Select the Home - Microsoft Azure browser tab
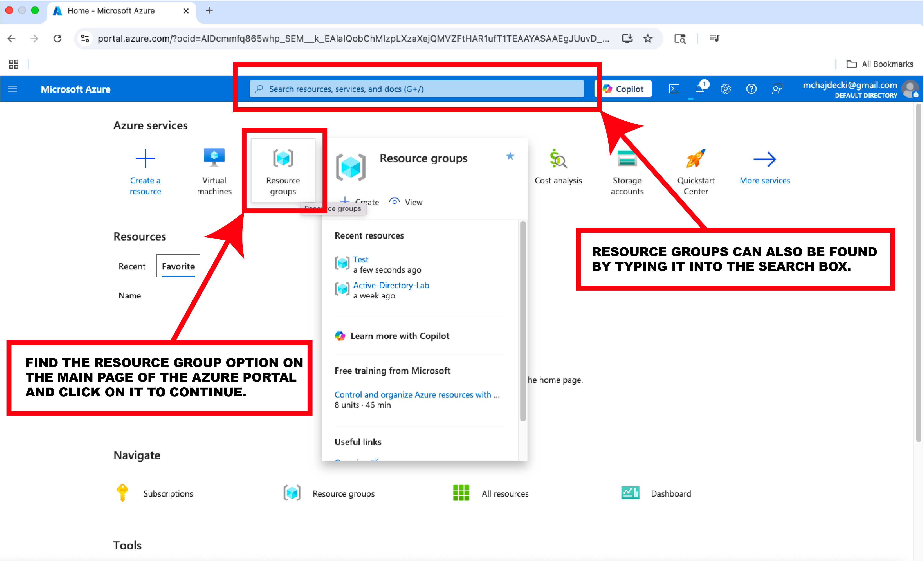The image size is (924, 561). point(121,11)
